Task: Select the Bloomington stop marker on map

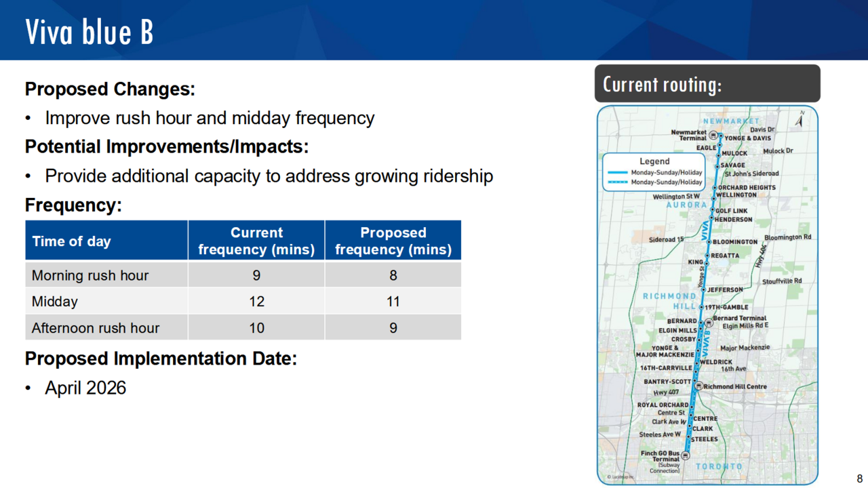Action: 709,242
